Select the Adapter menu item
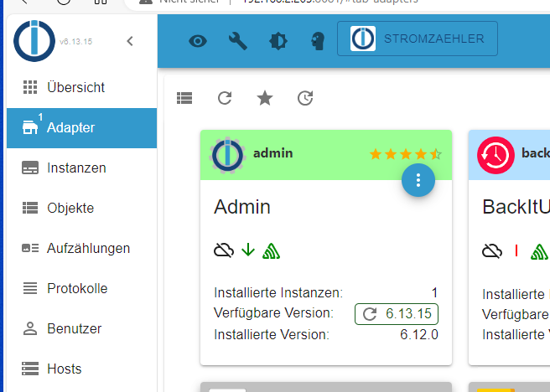Viewport: 550px width, 392px height. pos(81,128)
